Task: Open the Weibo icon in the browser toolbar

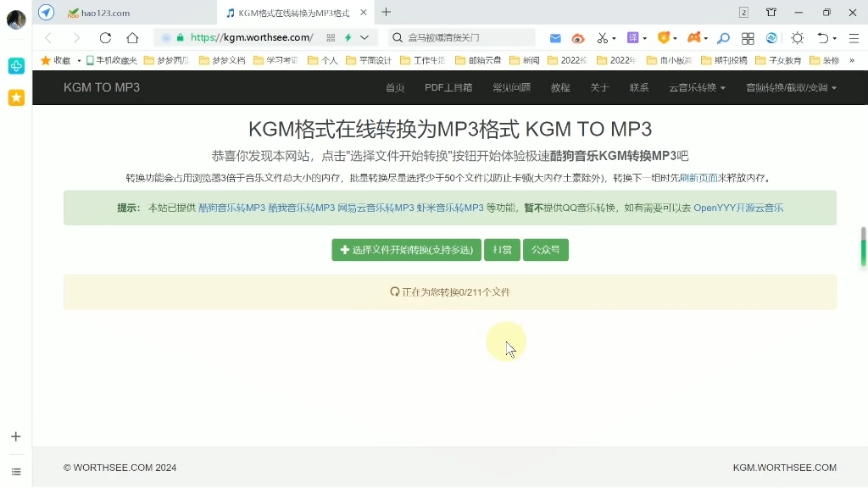Action: click(x=578, y=38)
